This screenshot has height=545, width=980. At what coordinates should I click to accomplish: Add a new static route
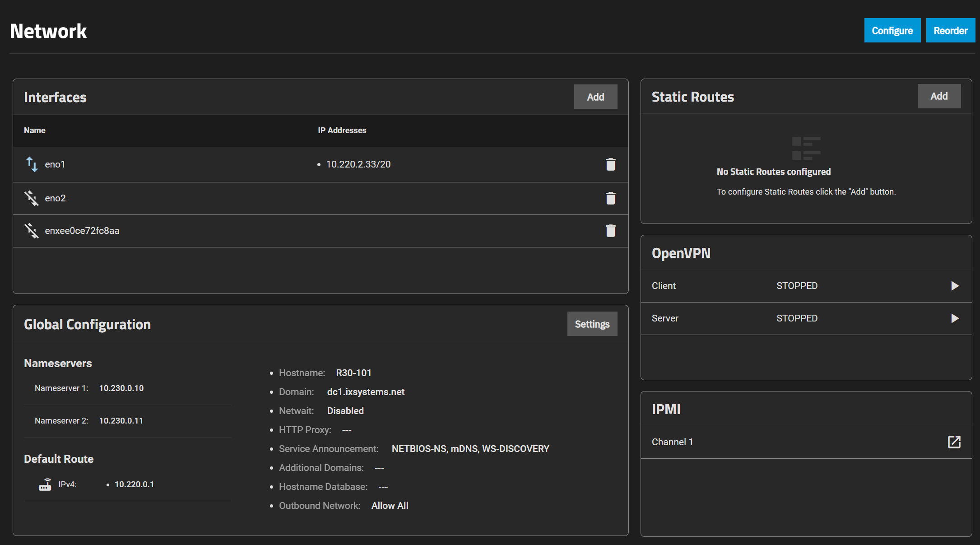939,96
